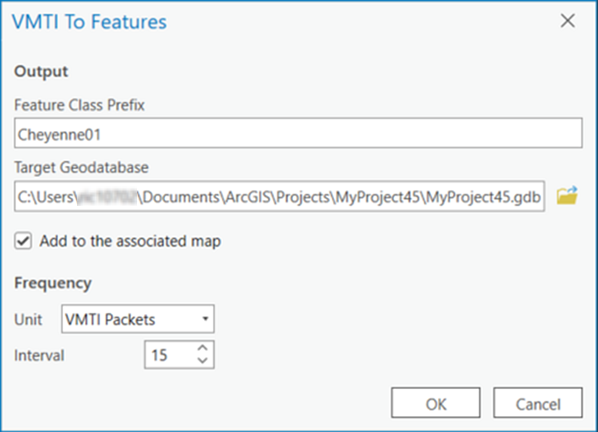Click the Interval label
The height and width of the screenshot is (432, 598).
click(39, 355)
